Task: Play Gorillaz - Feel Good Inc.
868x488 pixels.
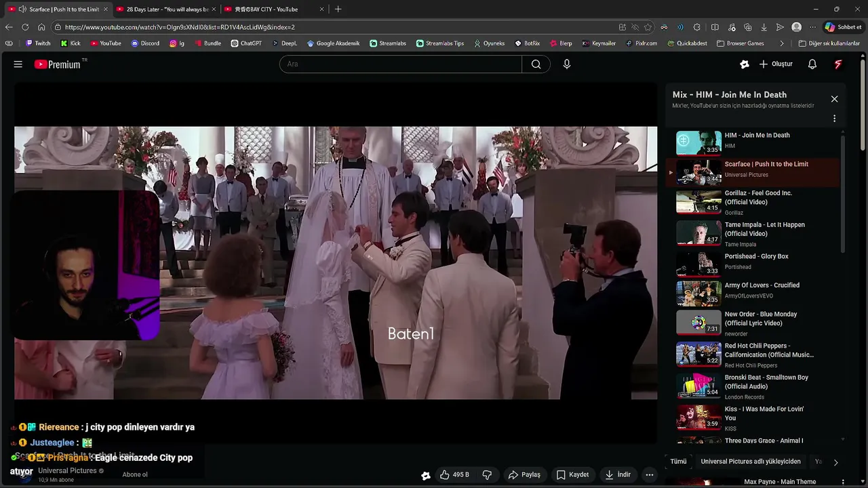Action: (753, 202)
